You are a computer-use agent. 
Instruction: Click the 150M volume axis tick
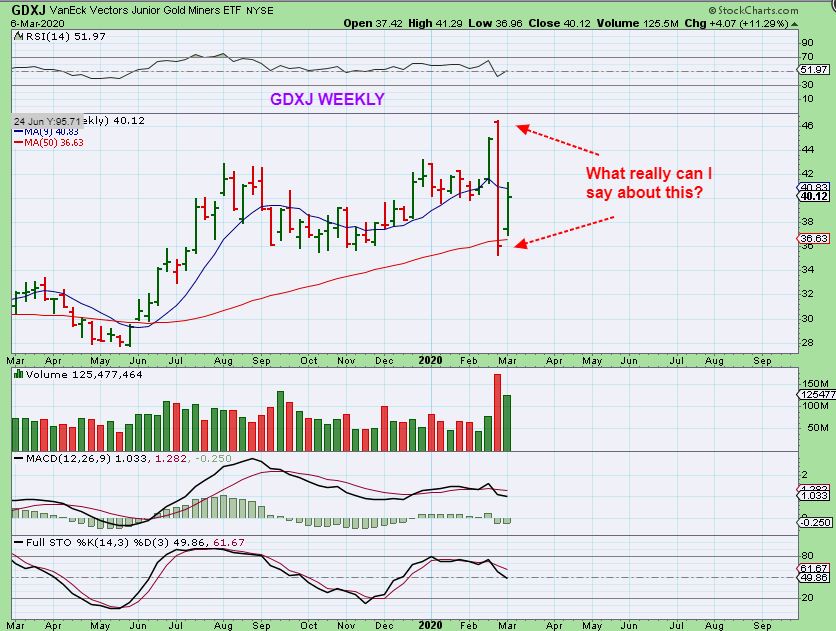tap(815, 383)
